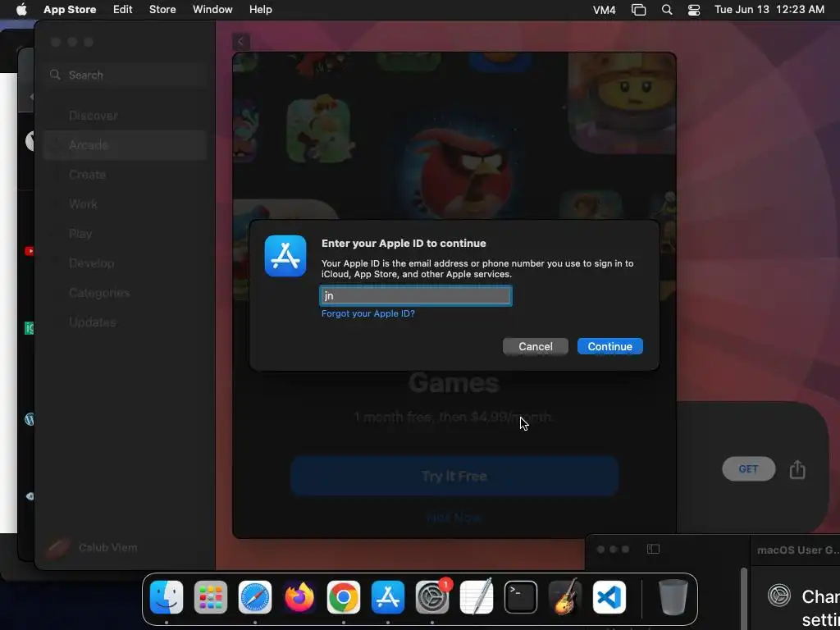Click the Try It Free button
840x630 pixels.
(454, 477)
